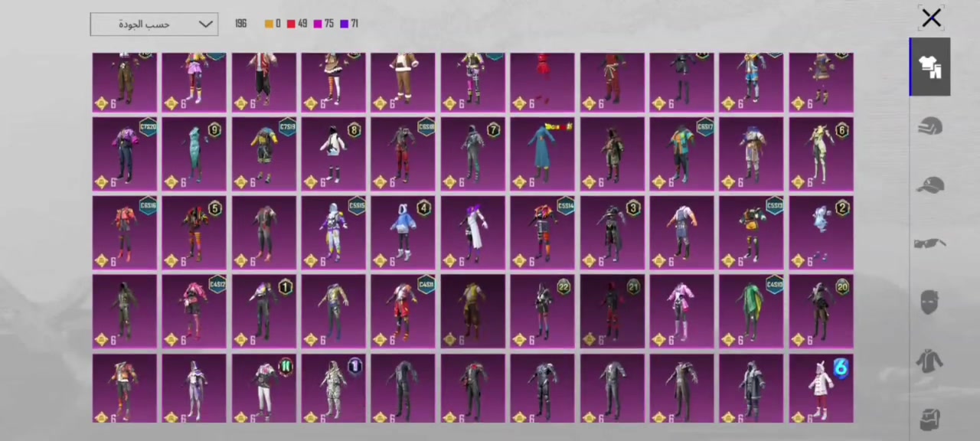Select the outfit with badge 22
Screen dimensions: 980x441
click(543, 312)
